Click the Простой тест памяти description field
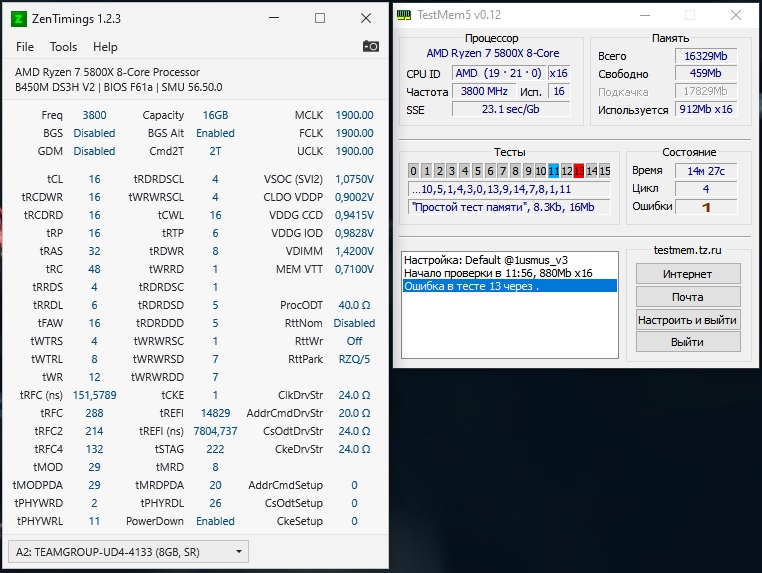This screenshot has height=573, width=762. [509, 207]
